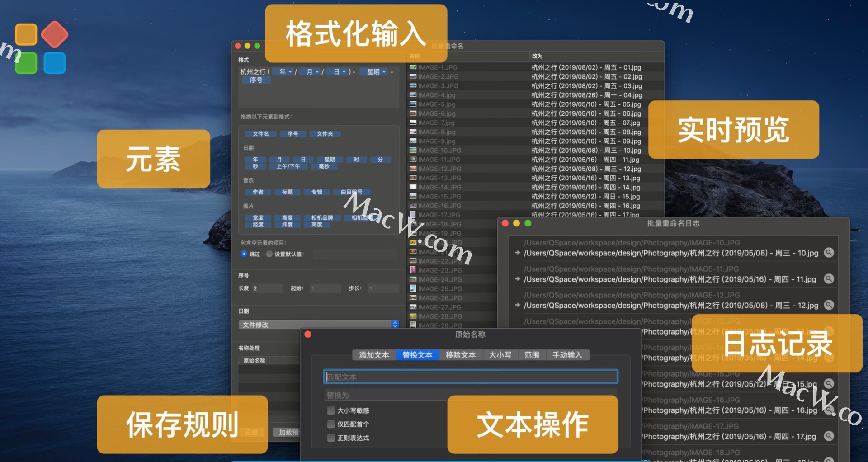This screenshot has width=868, height=462.
Task: Select the 设置默认值 radio button
Action: [269, 254]
